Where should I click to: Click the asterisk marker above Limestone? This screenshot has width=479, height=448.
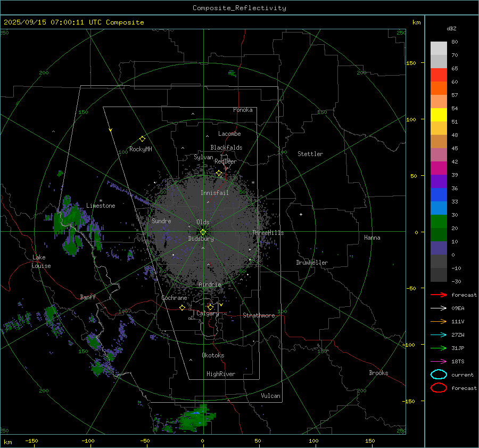tap(101, 201)
